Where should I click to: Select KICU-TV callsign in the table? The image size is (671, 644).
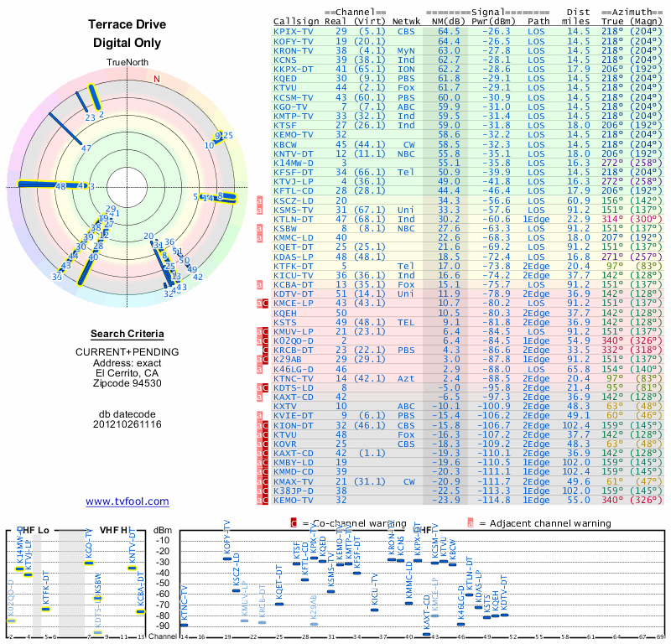294,276
